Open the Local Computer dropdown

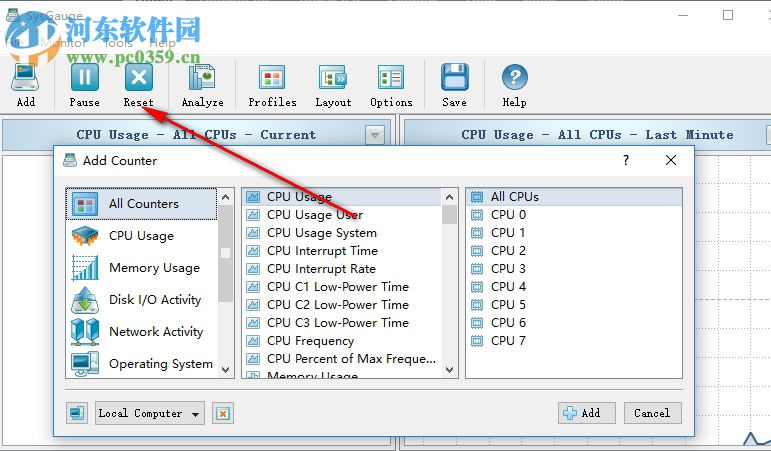(x=149, y=413)
